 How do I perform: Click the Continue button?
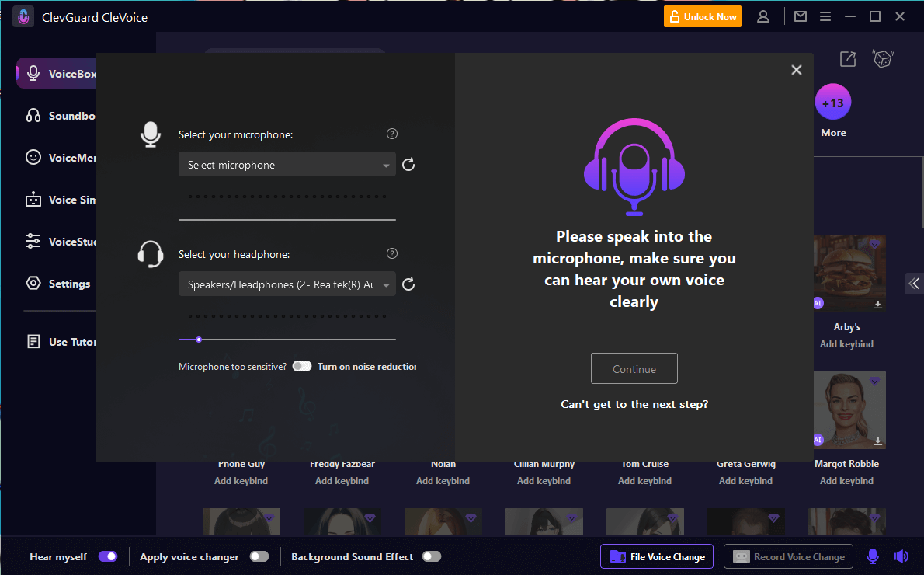[x=634, y=368]
